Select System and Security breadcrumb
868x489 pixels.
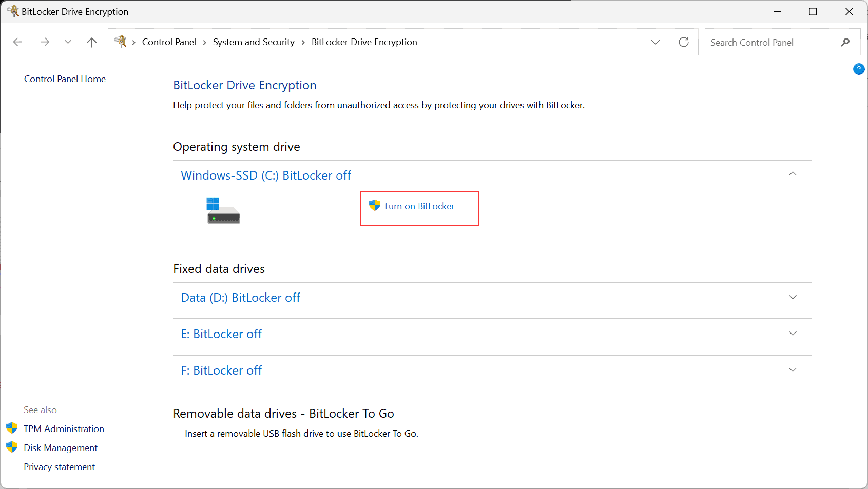point(254,42)
